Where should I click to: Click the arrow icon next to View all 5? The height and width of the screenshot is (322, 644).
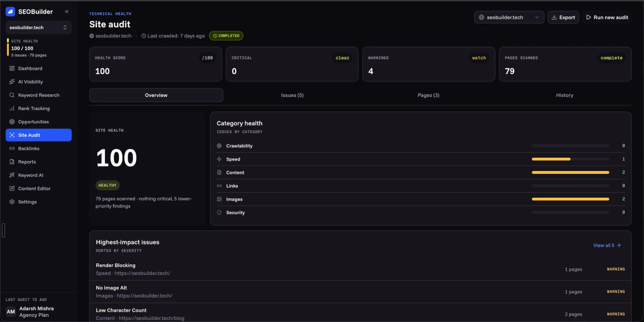click(619, 245)
